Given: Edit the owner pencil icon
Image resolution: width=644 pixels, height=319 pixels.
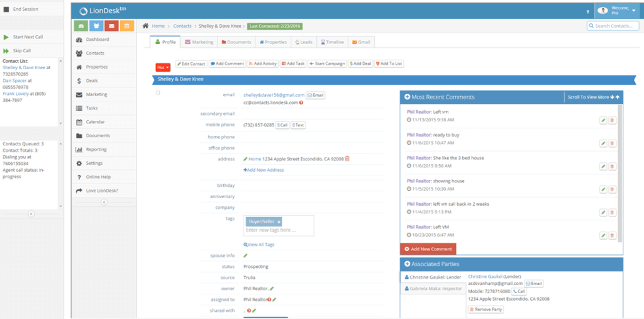Looking at the screenshot, I should coord(272,289).
